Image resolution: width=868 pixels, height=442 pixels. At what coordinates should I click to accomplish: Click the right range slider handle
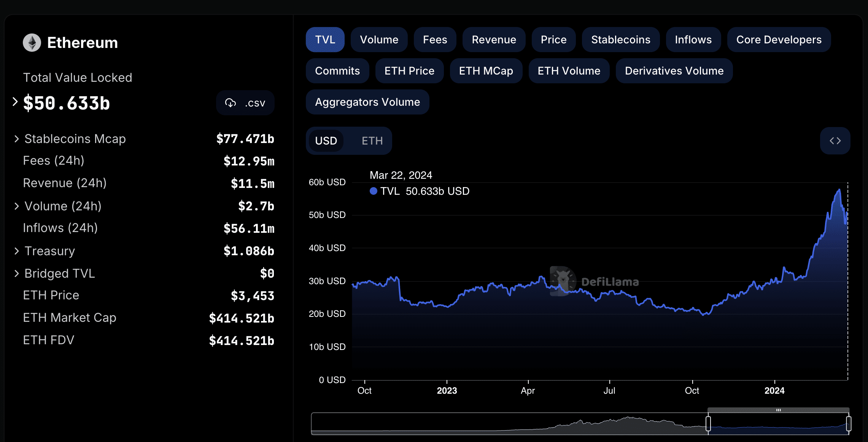[x=848, y=423]
